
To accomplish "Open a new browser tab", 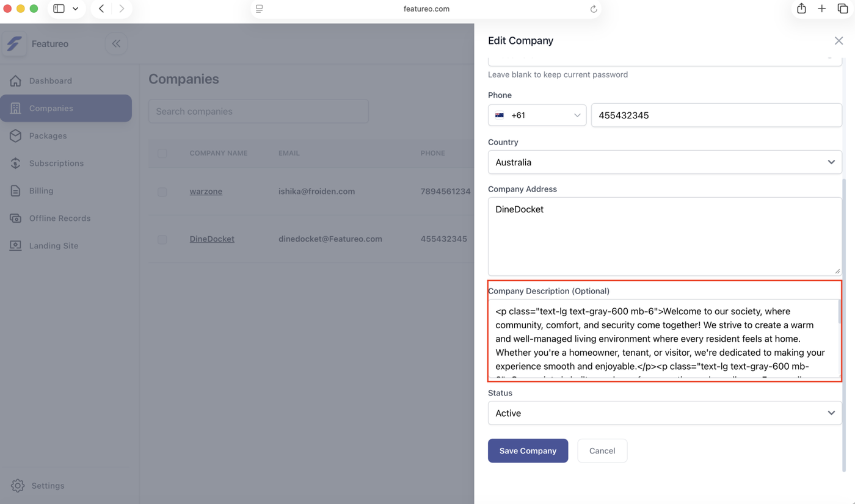I will [822, 9].
